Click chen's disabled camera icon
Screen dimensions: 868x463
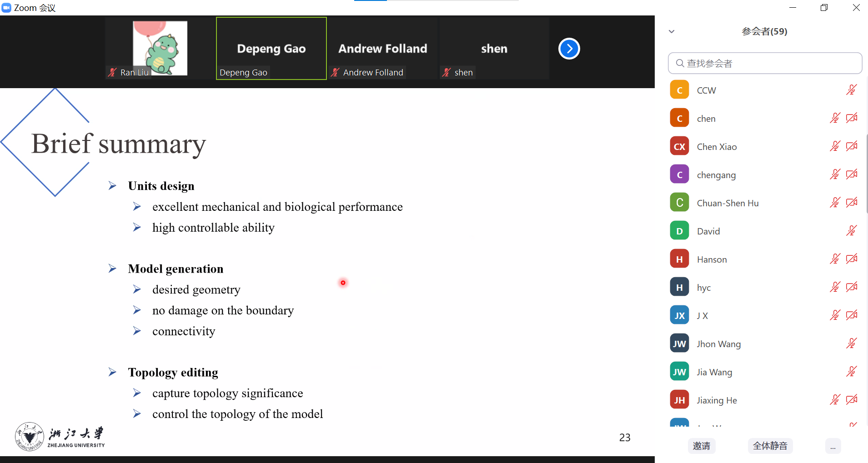point(852,118)
